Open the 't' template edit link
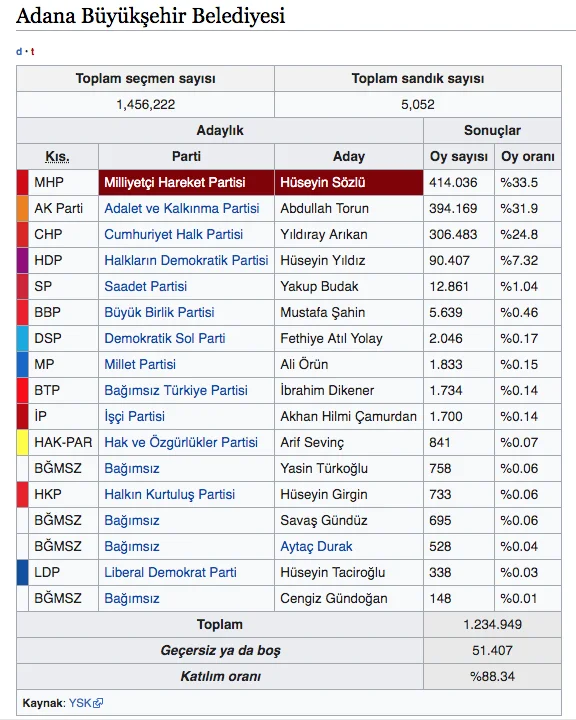 33,51
